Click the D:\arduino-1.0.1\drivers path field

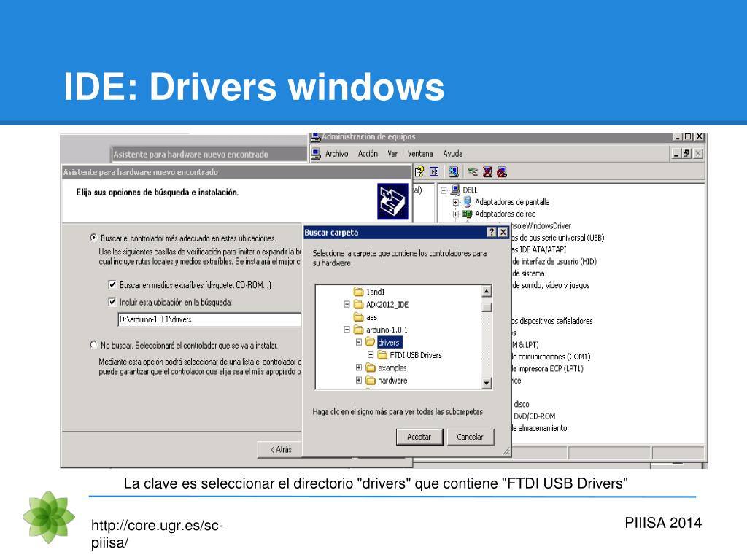point(209,319)
